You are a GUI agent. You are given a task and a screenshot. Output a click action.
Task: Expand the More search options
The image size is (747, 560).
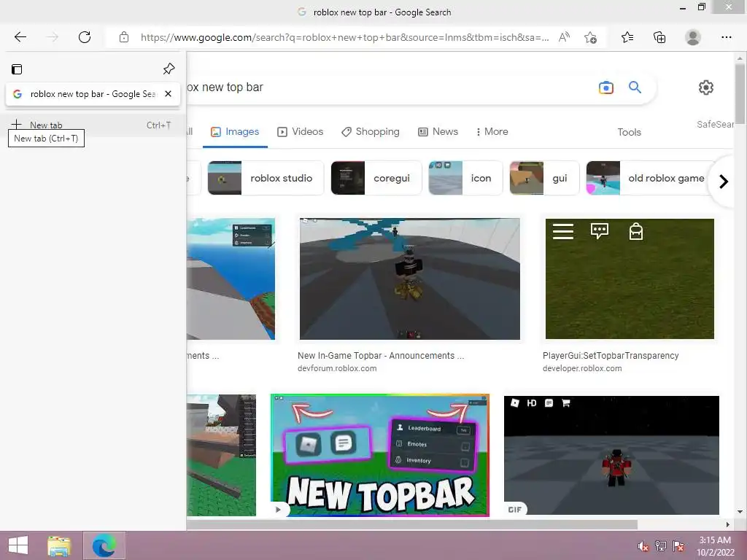[492, 132]
